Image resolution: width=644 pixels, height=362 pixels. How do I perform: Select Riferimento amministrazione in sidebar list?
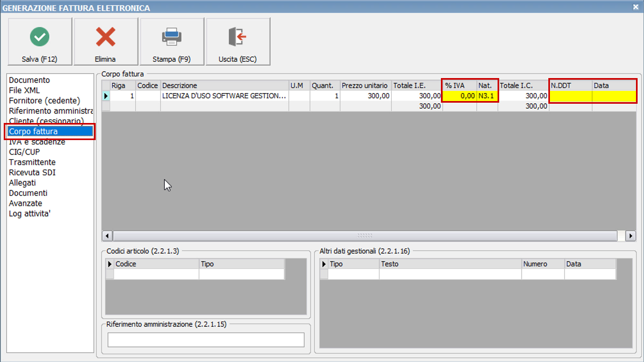[x=51, y=111]
